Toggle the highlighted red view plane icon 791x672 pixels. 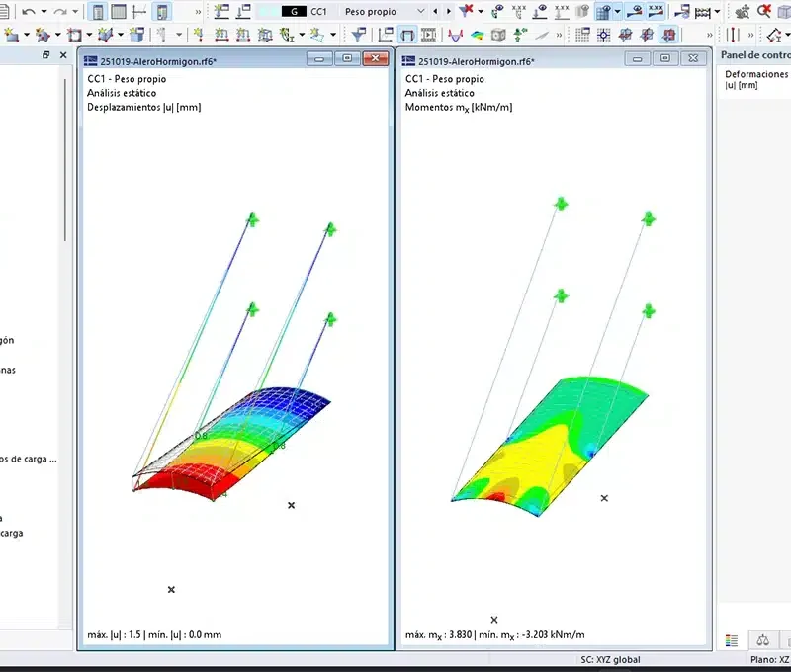(669, 35)
